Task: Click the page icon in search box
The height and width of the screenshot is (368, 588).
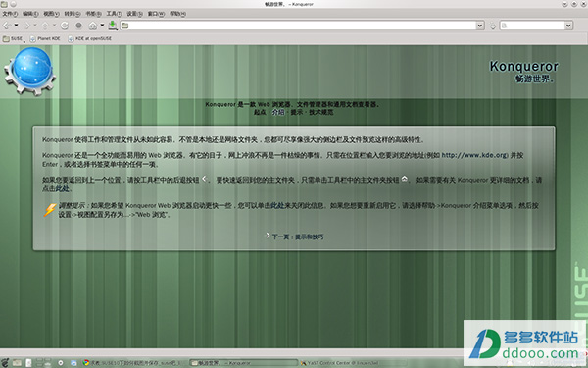Action: (x=505, y=26)
